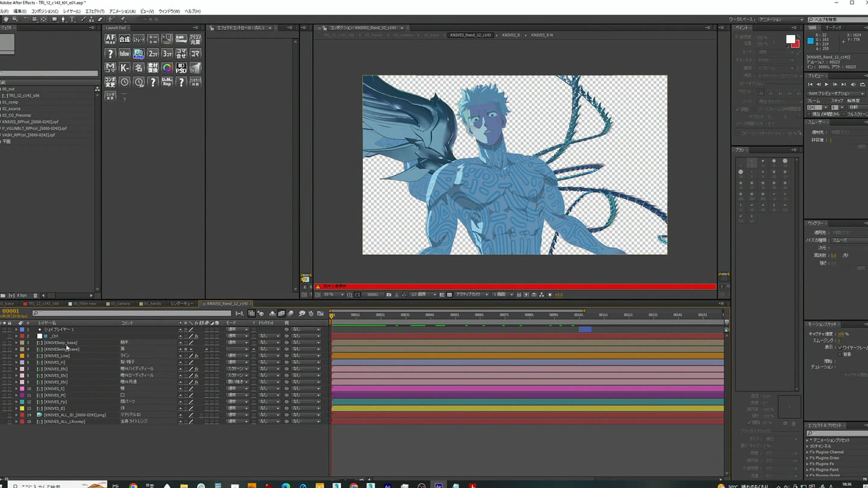The width and height of the screenshot is (868, 488).
Task: Open the 編集(E) menu
Action: [x=20, y=11]
